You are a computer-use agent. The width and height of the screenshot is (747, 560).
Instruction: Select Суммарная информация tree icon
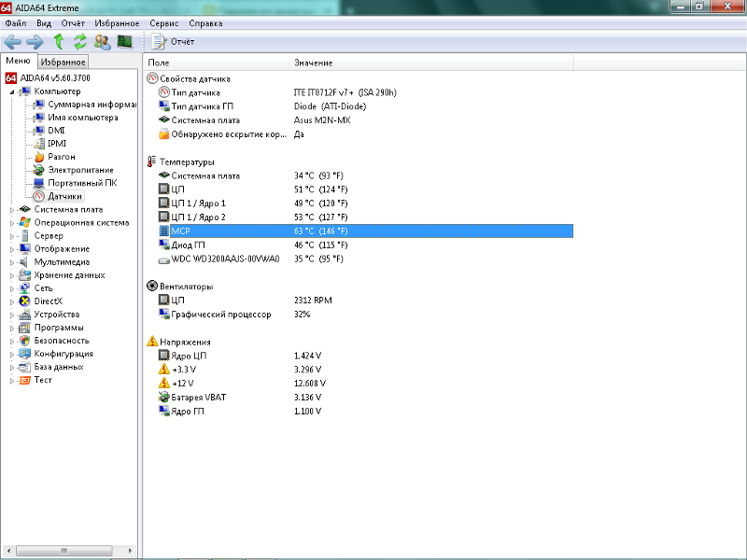click(x=39, y=105)
